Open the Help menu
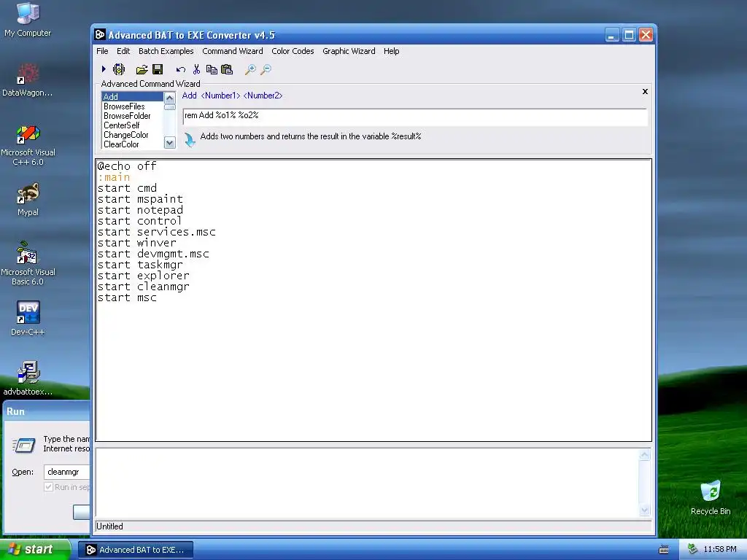 coord(391,51)
